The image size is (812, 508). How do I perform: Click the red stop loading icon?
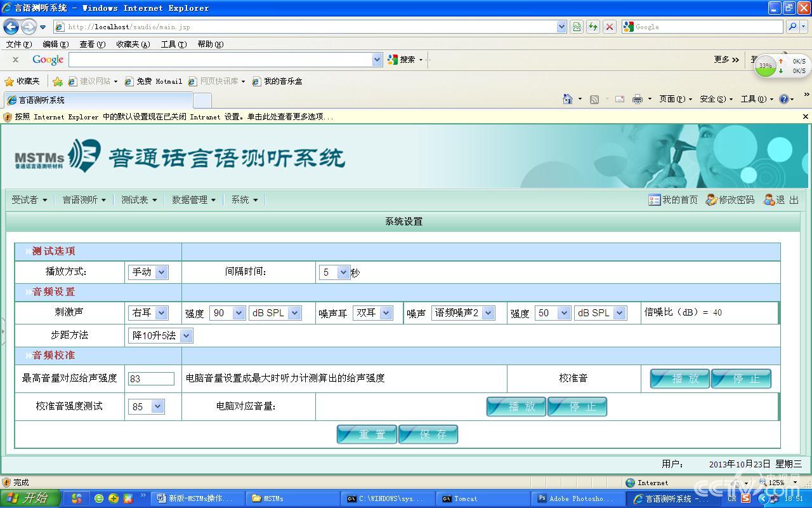[x=610, y=27]
